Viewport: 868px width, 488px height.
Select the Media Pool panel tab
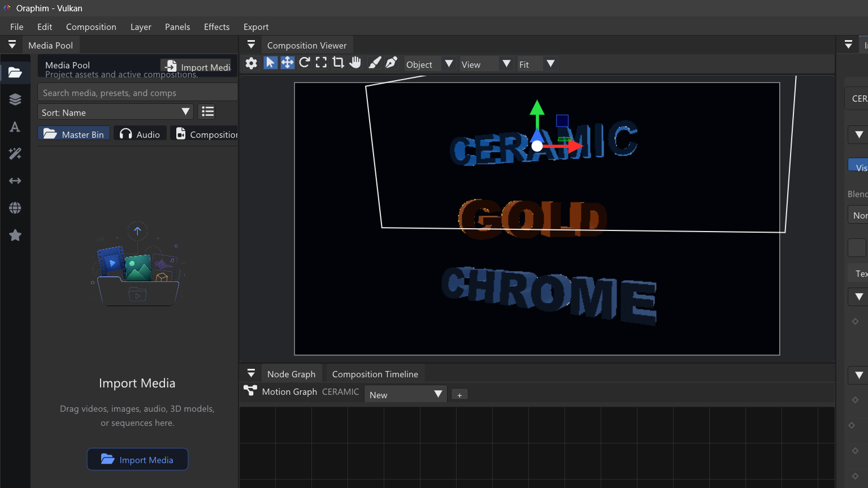tap(50, 45)
